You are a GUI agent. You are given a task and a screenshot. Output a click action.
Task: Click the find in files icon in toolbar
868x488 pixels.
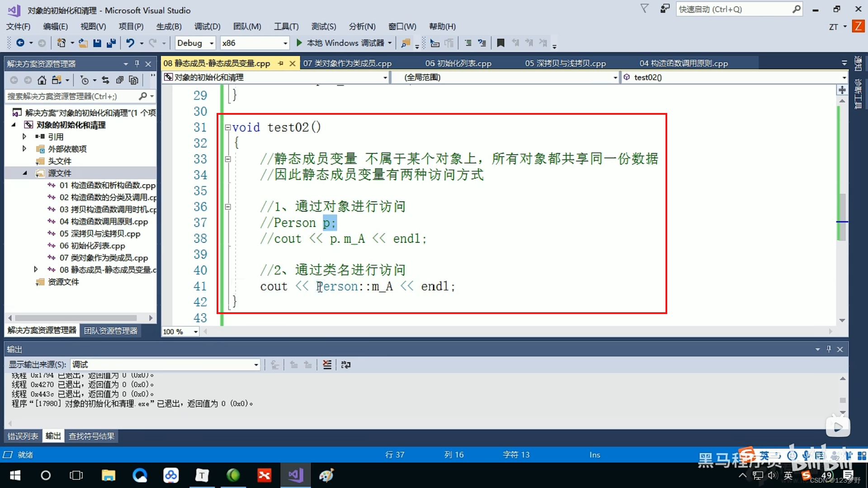point(406,43)
